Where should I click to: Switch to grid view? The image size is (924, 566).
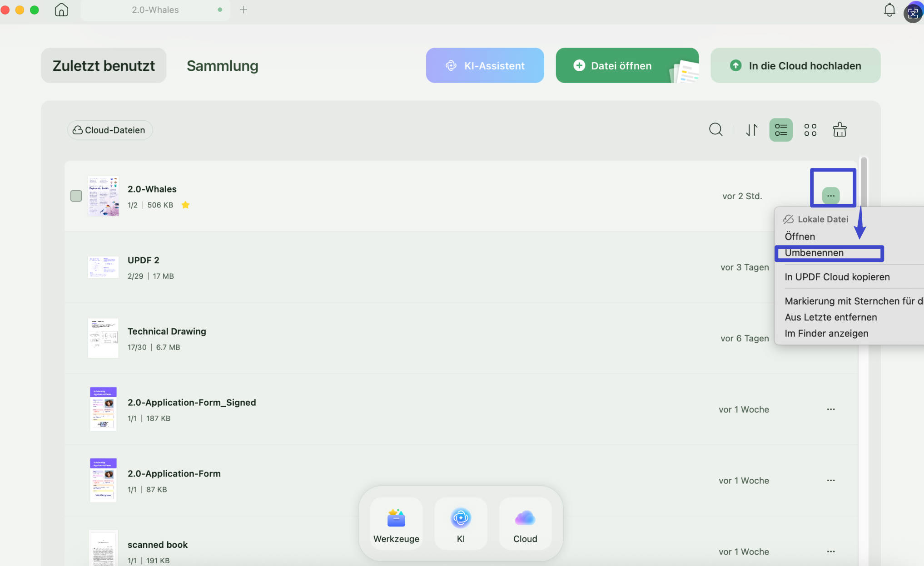click(x=810, y=130)
